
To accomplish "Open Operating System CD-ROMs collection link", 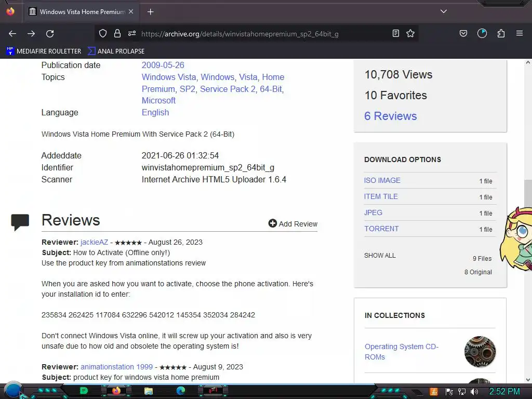I will (x=402, y=352).
